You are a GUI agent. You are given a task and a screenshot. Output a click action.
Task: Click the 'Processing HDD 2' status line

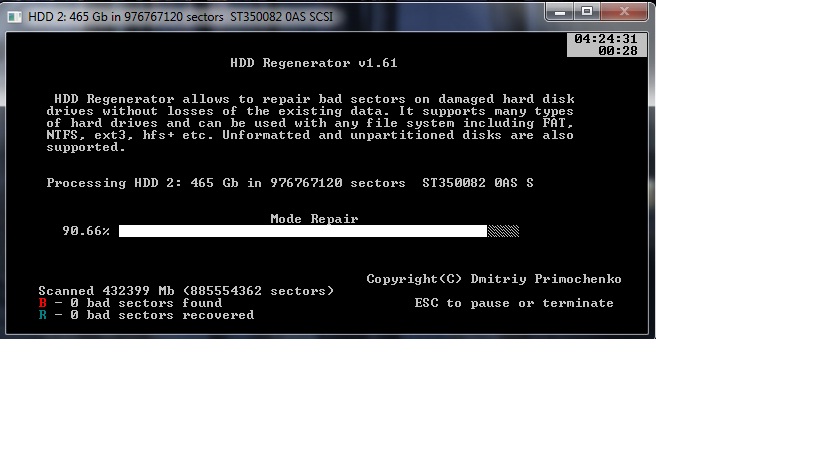coord(290,183)
